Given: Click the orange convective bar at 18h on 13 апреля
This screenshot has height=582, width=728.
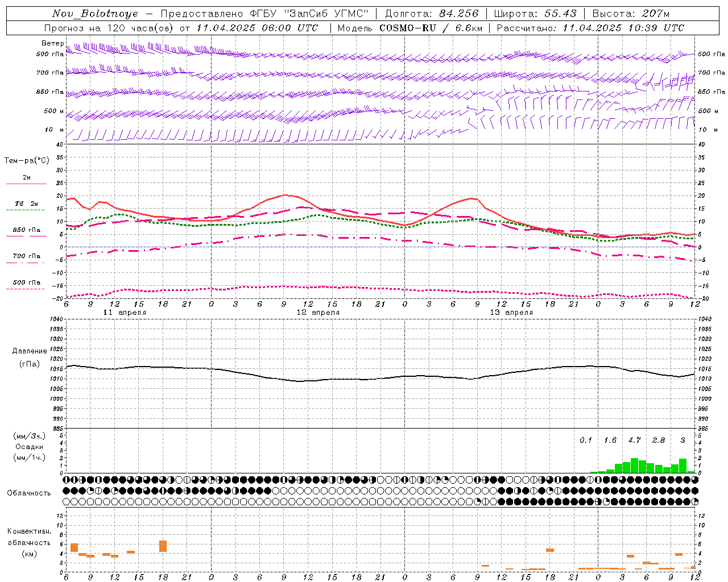Looking at the screenshot, I should (x=550, y=550).
